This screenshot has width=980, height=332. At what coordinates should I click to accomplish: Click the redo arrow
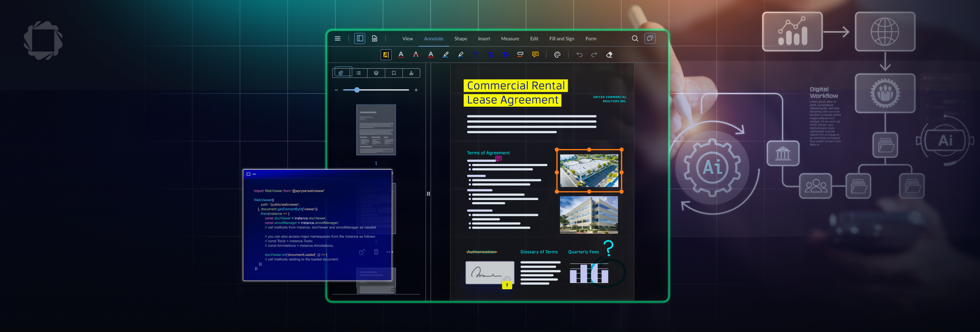pyautogui.click(x=594, y=55)
